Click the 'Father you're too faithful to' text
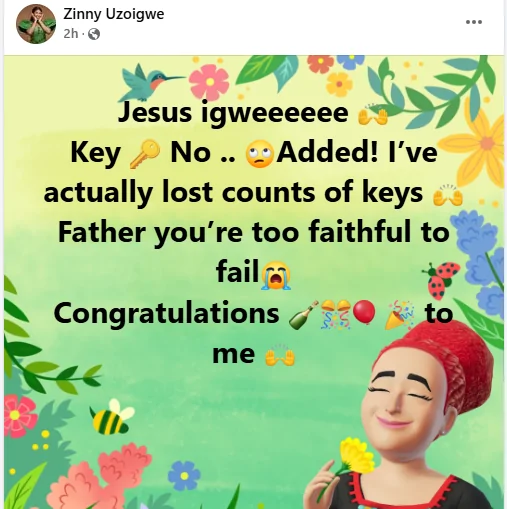The height and width of the screenshot is (509, 507). 254,233
